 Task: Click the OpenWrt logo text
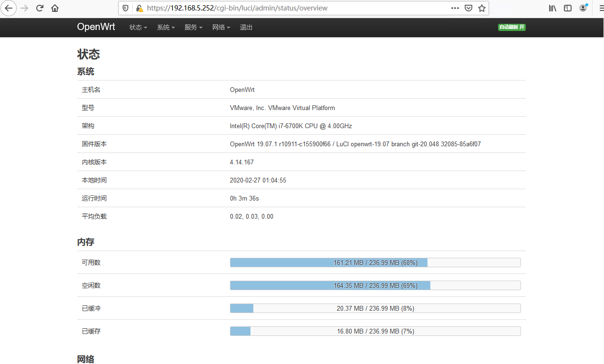(96, 27)
